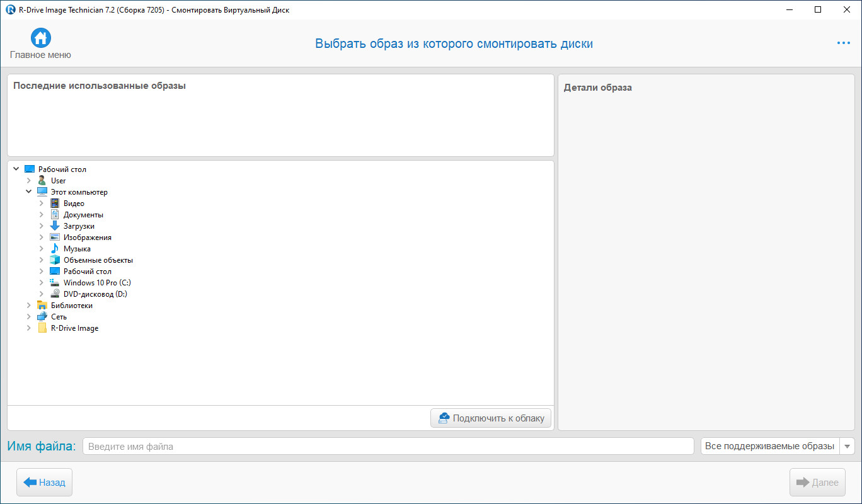The width and height of the screenshot is (862, 504).
Task: Click the blue back arrow icon in Назад
Action: pyautogui.click(x=30, y=483)
